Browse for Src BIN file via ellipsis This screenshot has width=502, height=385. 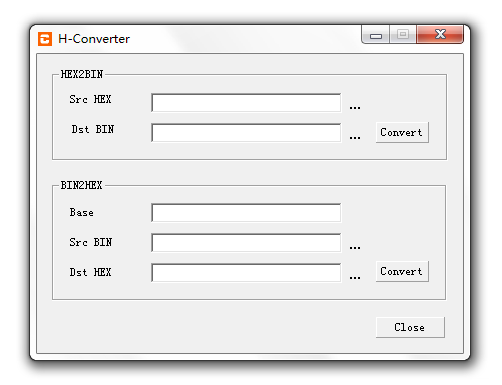[x=355, y=248]
